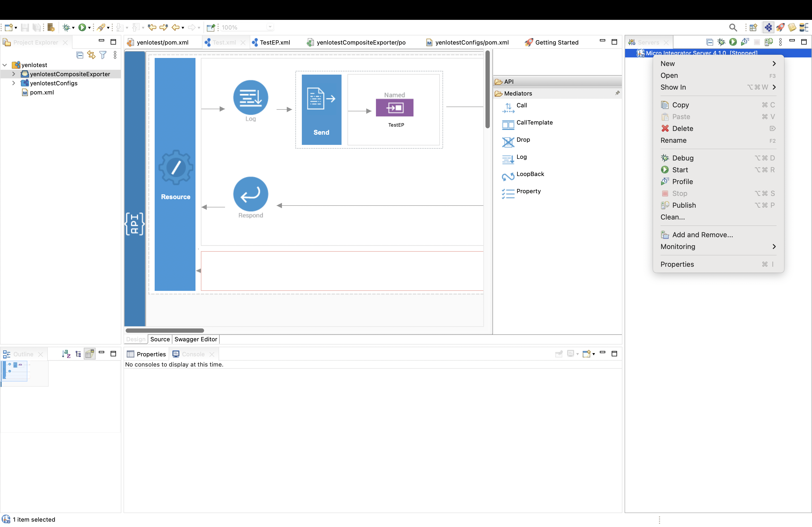Start server icon in Servers toolbar
Viewport: 812px width, 527px height.
733,42
